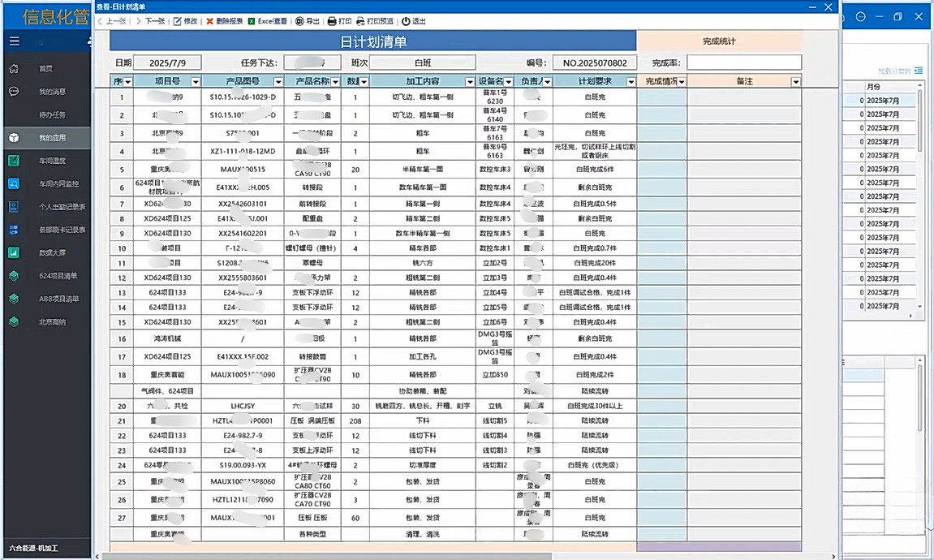The image size is (934, 560).
Task: Click the 退出 power icon
Action: [x=406, y=21]
